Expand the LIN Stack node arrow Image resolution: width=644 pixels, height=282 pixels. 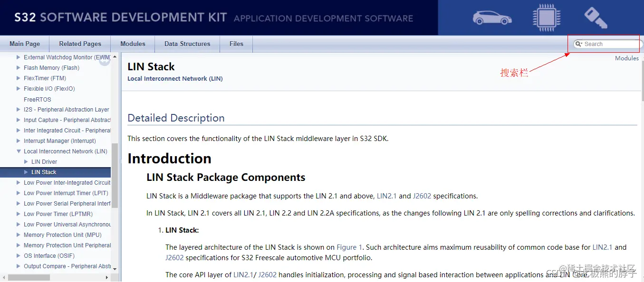tap(26, 172)
